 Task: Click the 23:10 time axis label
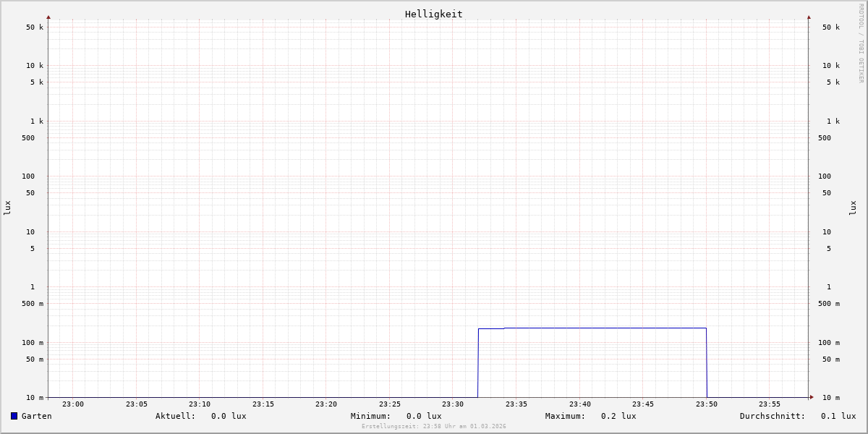pos(200,404)
